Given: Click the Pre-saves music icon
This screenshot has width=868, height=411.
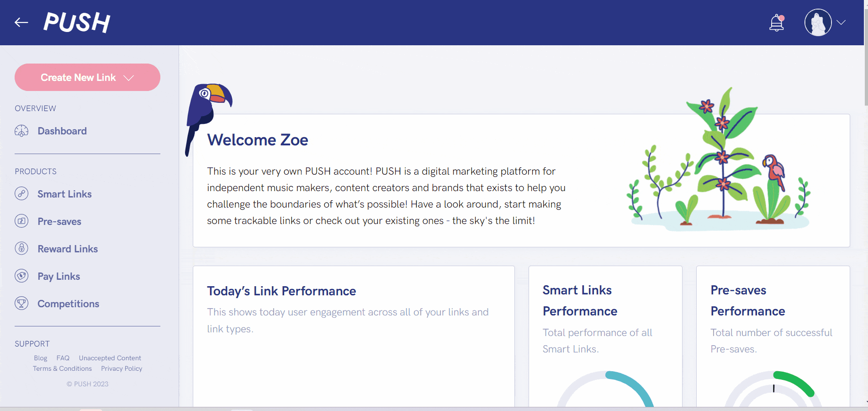Looking at the screenshot, I should tap(21, 221).
